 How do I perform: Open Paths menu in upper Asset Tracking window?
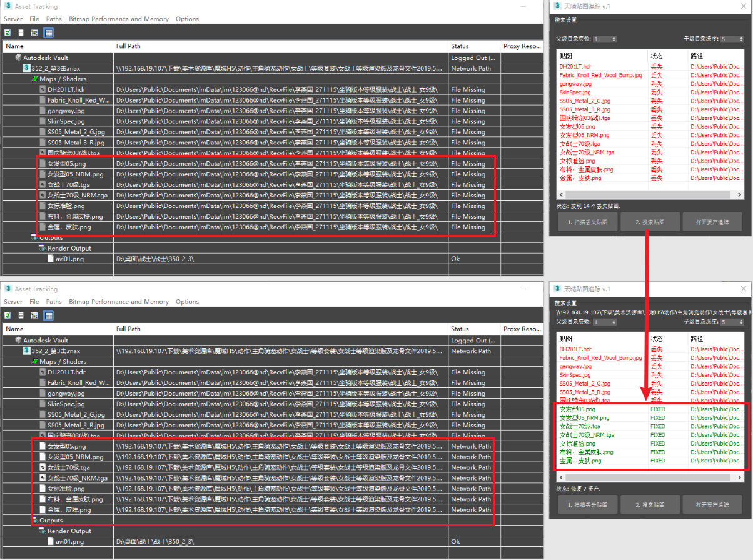tap(54, 19)
